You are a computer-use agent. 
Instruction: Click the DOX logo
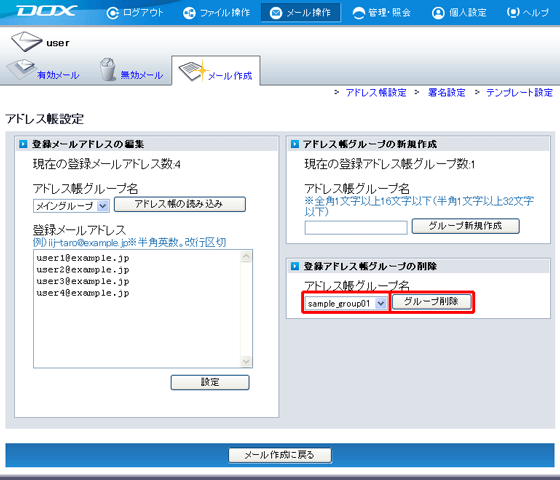click(47, 11)
